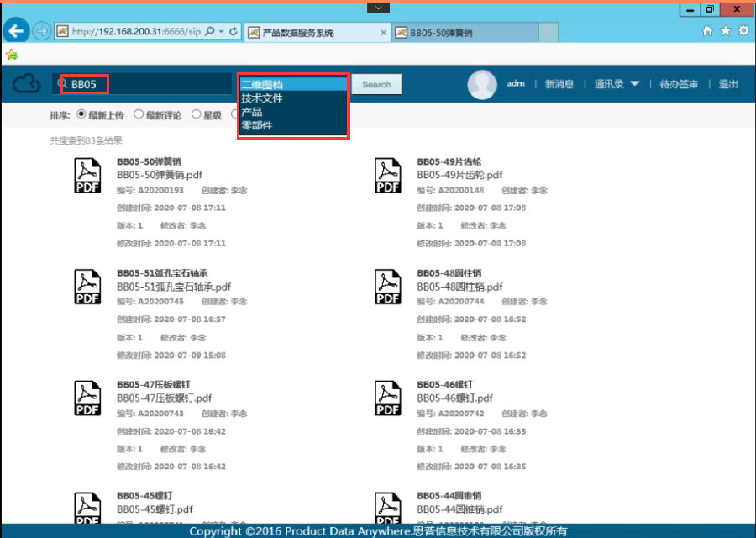Open 待办签审 in header
This screenshot has height=538, width=756.
coord(679,84)
